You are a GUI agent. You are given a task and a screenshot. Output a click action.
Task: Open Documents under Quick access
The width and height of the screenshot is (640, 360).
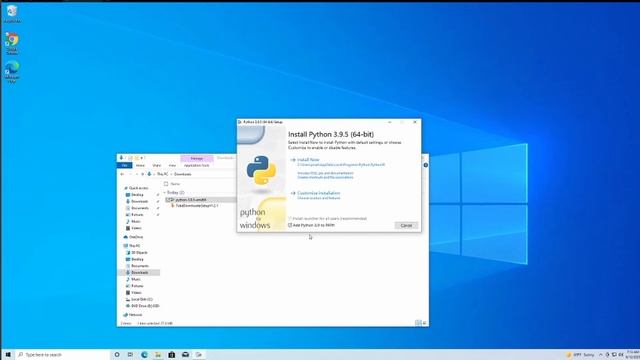[x=140, y=208]
